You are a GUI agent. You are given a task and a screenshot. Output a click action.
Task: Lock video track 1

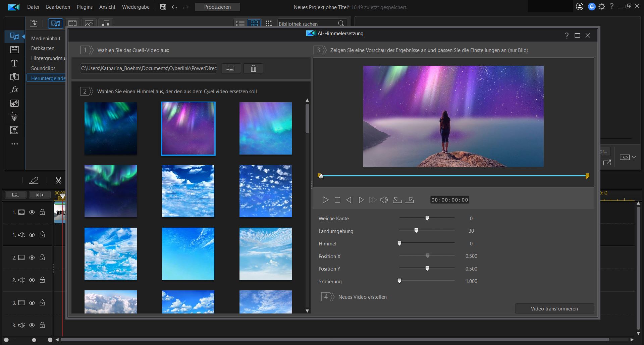[43, 212]
